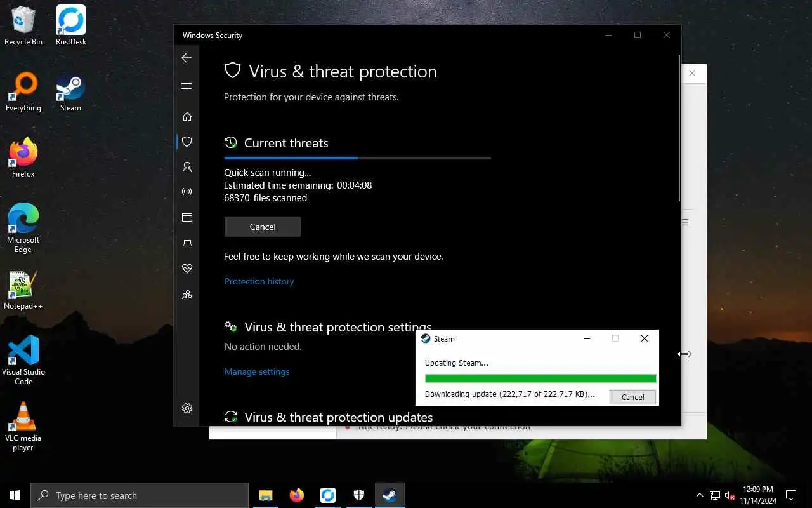Open Microsoft Edge desktop shortcut
Screen dimensions: 812x508
click(x=23, y=229)
